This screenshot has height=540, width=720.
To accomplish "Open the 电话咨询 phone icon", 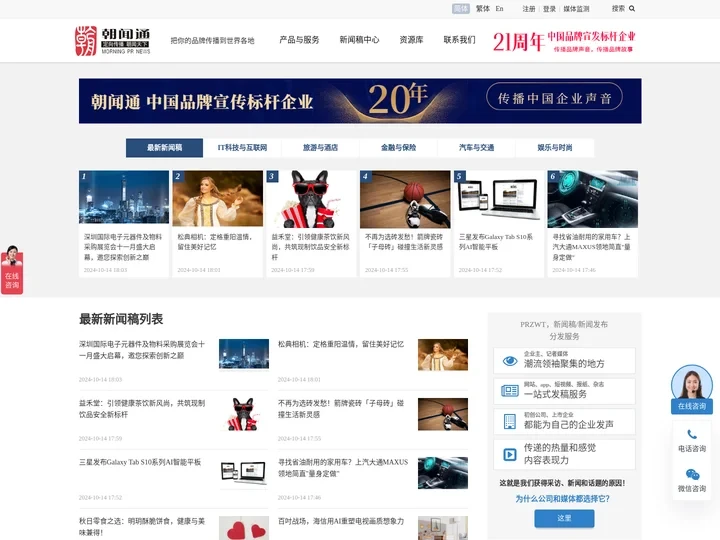I will [x=692, y=434].
